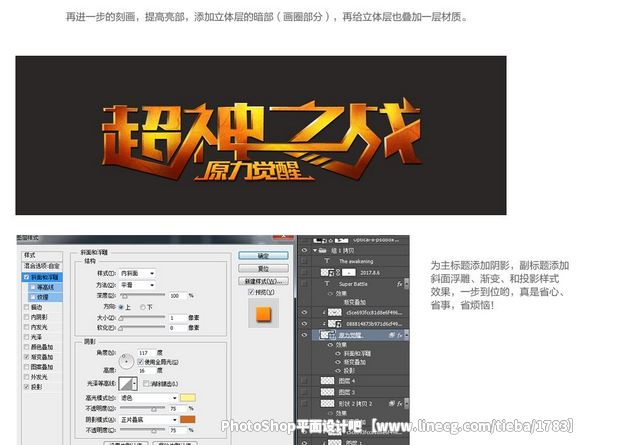
Task: Enable the 颜色叠加 checkbox
Action: tap(26, 347)
